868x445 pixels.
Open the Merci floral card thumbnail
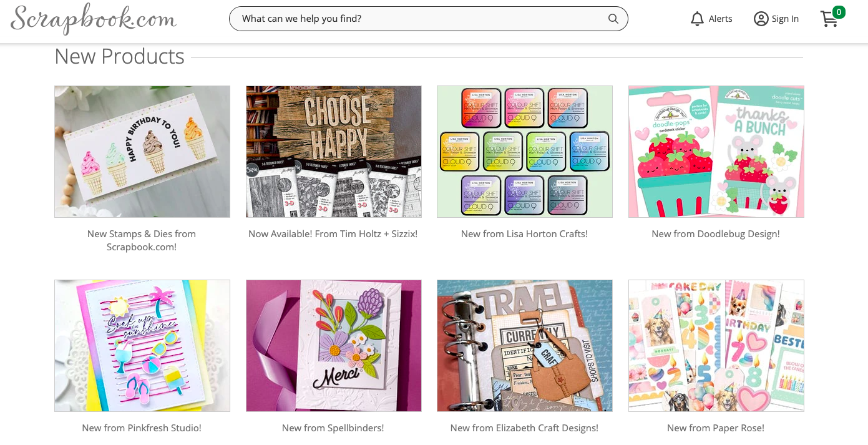(x=334, y=346)
